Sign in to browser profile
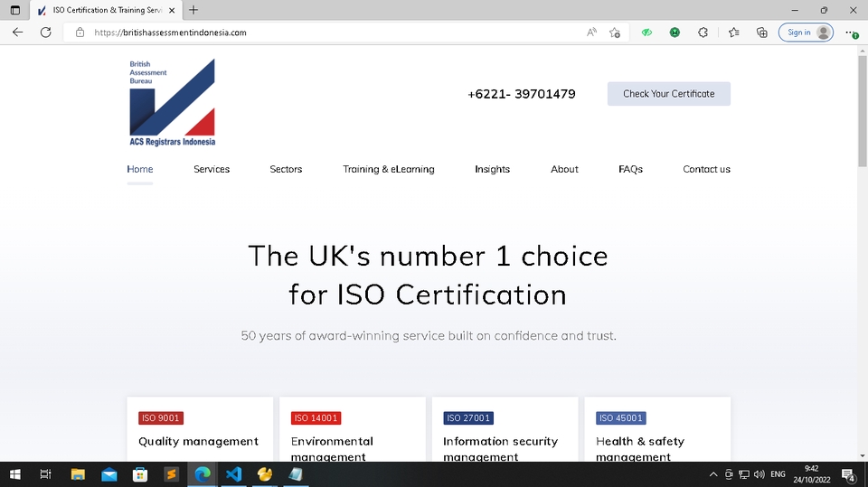This screenshot has width=868, height=487. [806, 33]
